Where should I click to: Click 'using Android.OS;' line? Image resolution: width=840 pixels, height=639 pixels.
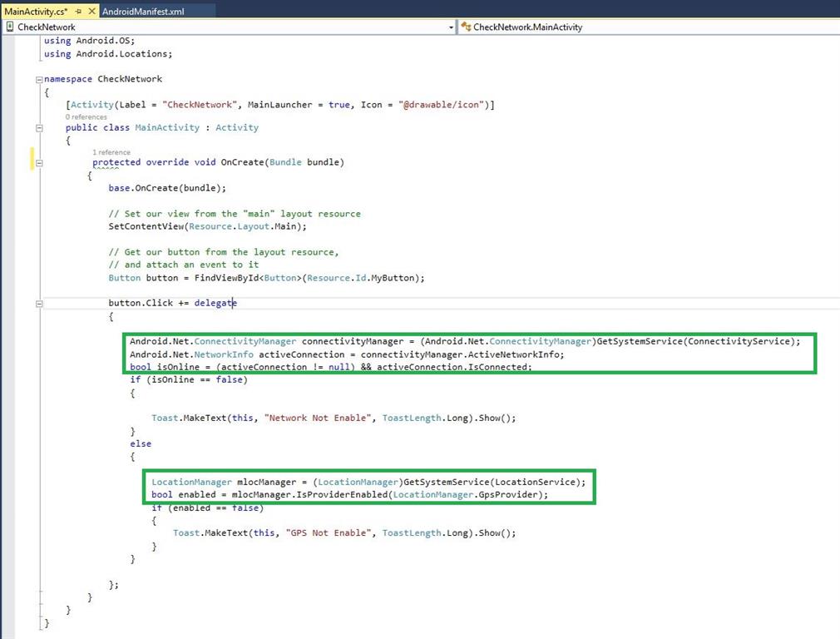coord(90,41)
